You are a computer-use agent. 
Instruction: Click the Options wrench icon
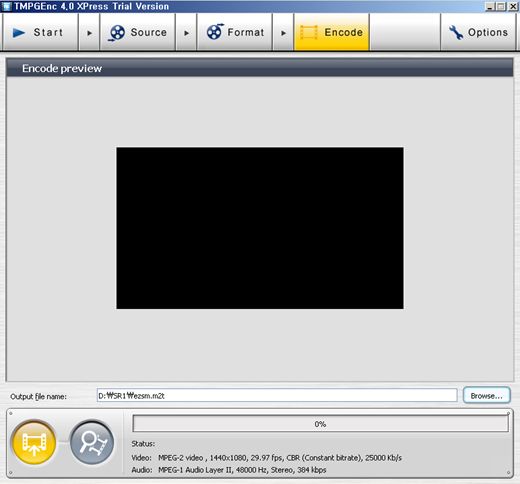456,32
